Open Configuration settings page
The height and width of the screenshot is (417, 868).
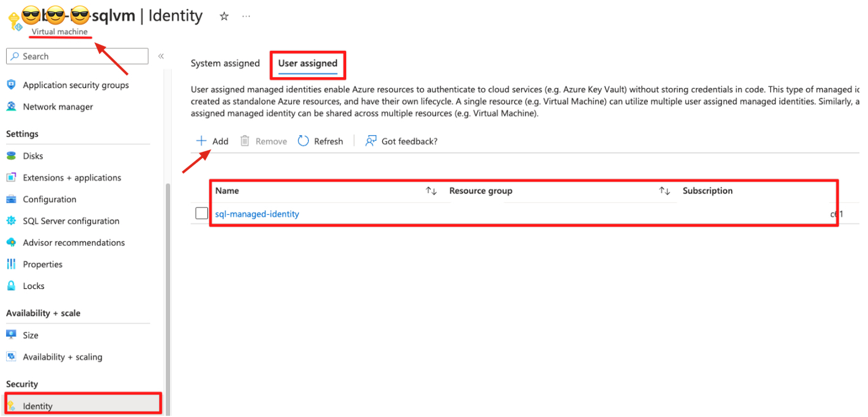pos(50,200)
